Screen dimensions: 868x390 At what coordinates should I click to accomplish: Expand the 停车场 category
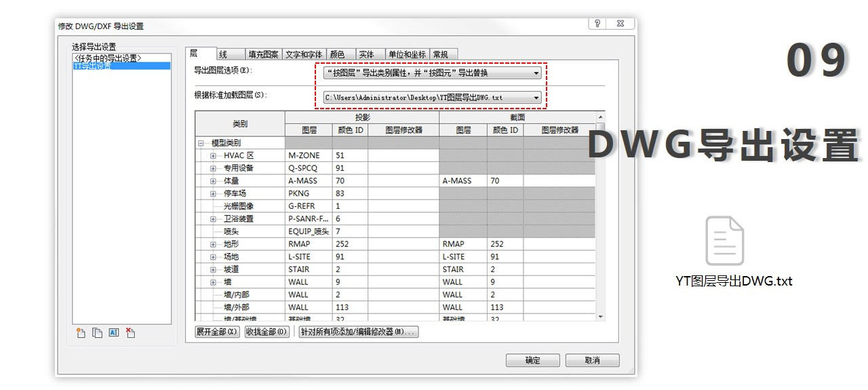(x=213, y=194)
